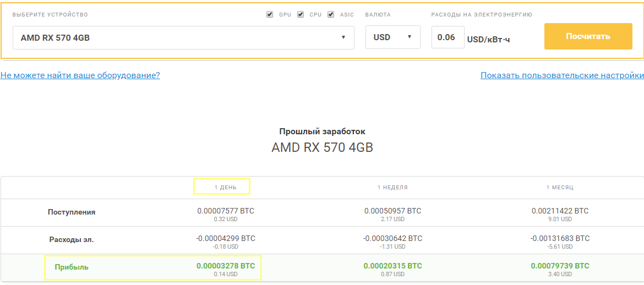Click the Поступления row label

click(x=72, y=212)
